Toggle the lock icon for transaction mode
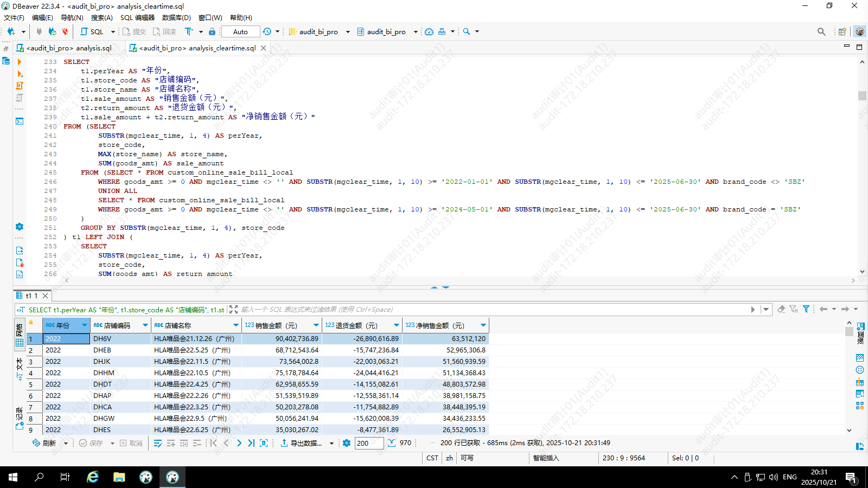This screenshot has height=488, width=868. pyautogui.click(x=212, y=31)
